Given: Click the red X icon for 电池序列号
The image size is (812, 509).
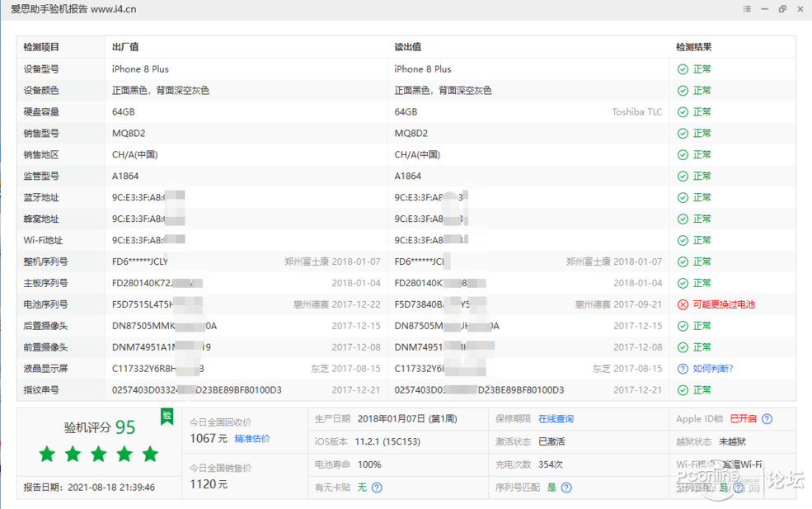Looking at the screenshot, I should [683, 304].
